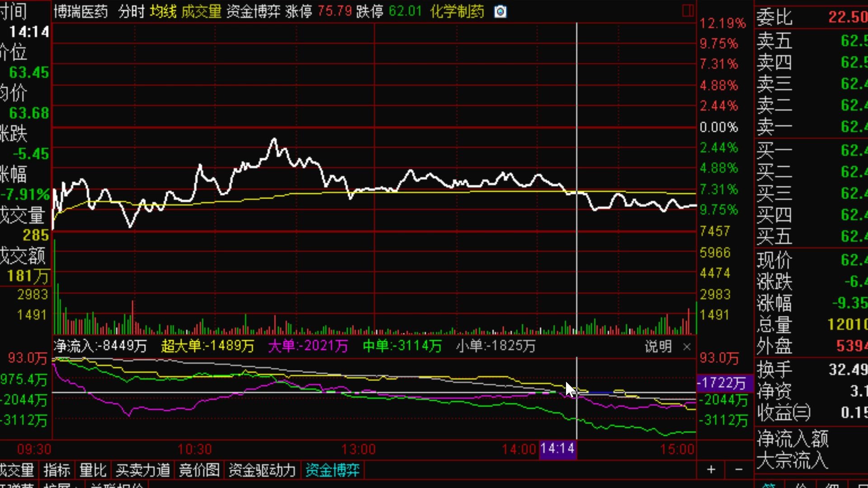Click the -7.91% change value at left
The width and height of the screenshot is (868, 488).
(x=25, y=195)
